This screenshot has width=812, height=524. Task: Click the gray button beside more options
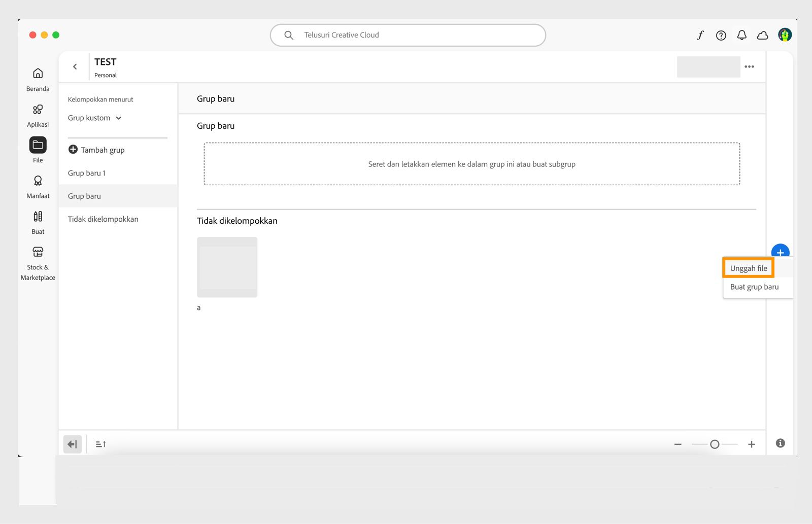click(708, 66)
